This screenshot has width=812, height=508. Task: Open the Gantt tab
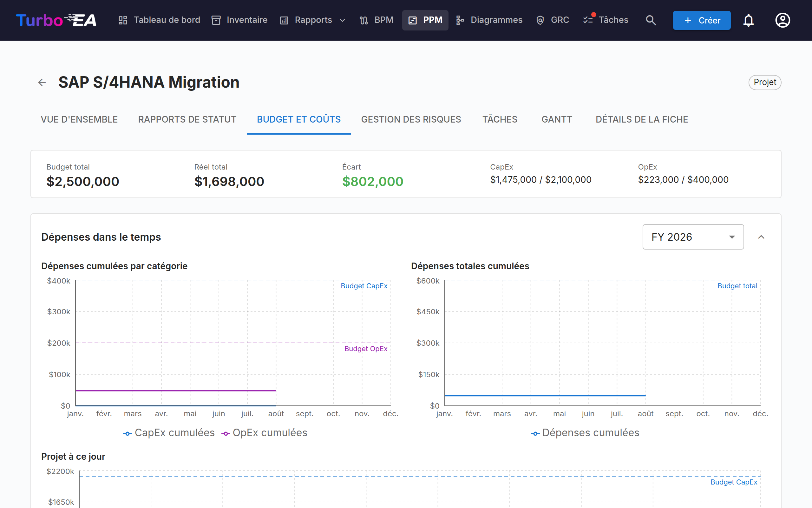point(557,119)
